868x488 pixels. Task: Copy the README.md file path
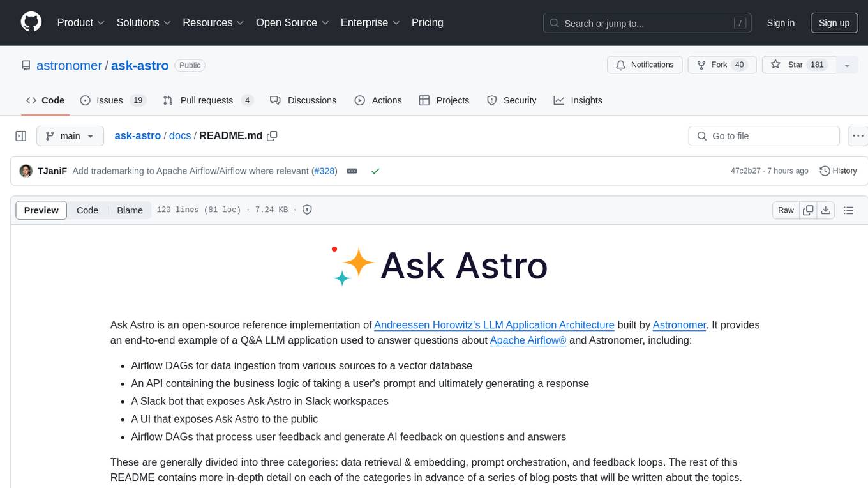272,136
